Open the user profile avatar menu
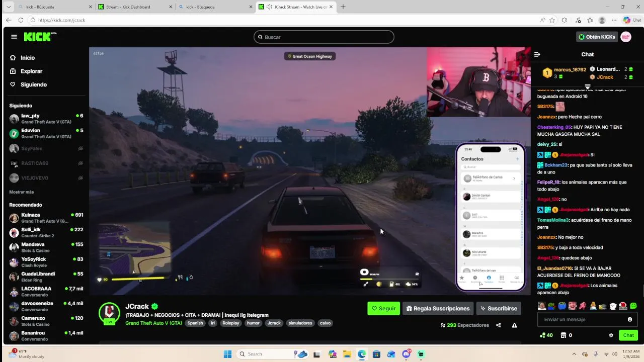 coord(626,37)
